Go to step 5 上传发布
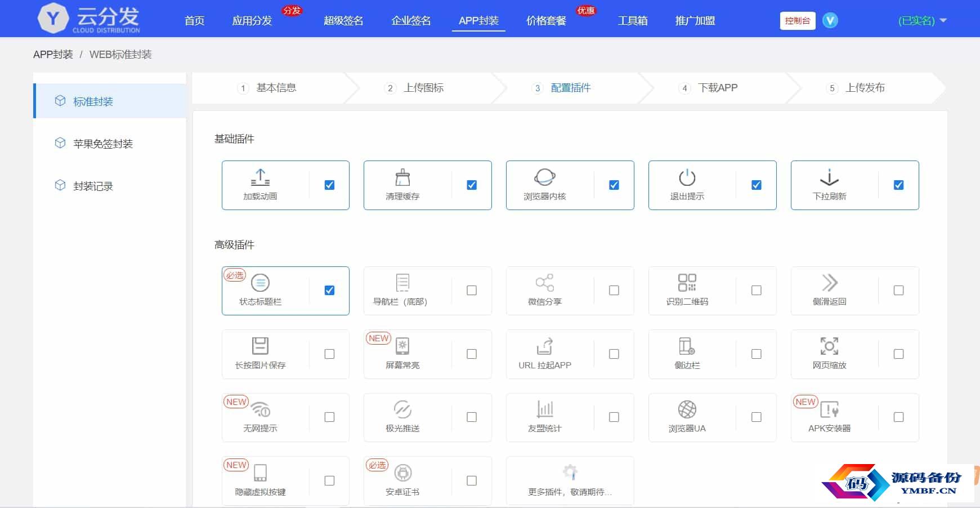This screenshot has width=980, height=508. click(856, 88)
